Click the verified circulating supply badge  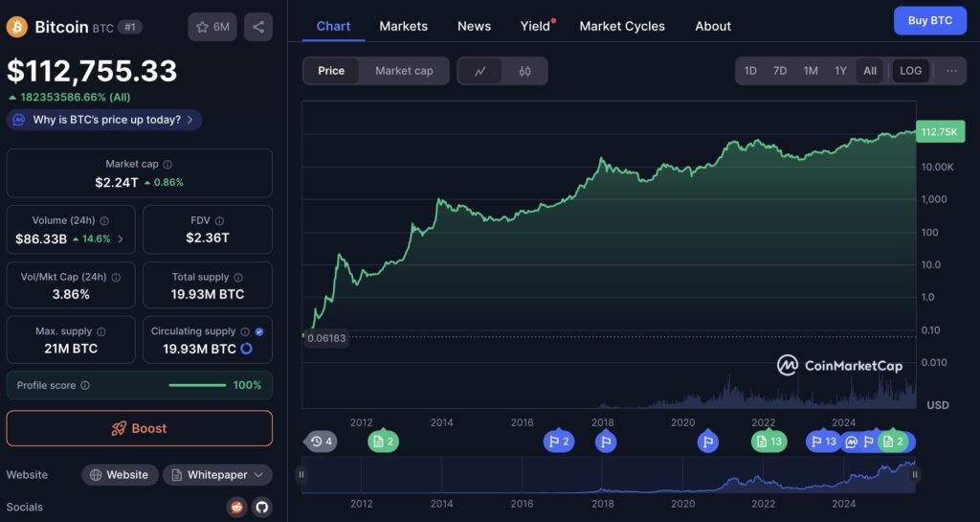tap(259, 332)
